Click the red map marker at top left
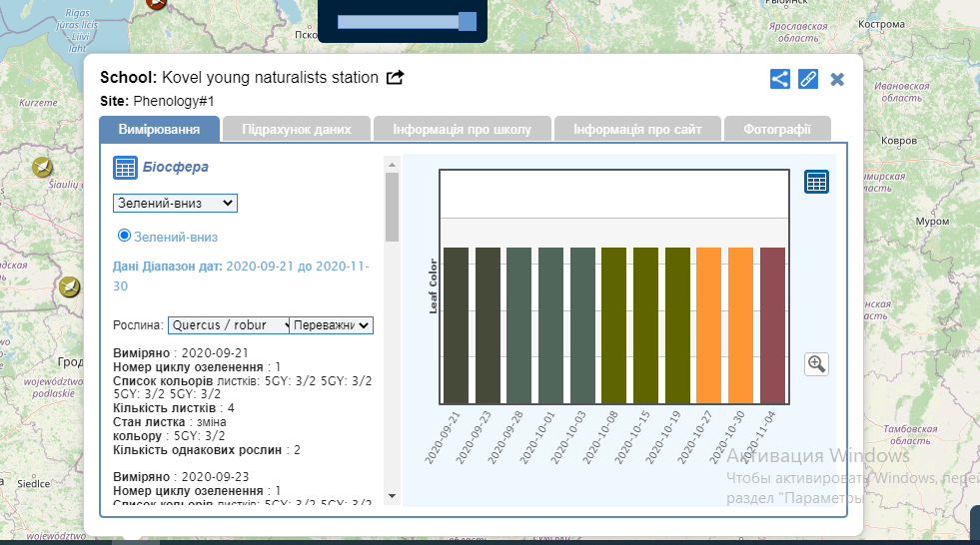980x545 pixels. (x=156, y=3)
